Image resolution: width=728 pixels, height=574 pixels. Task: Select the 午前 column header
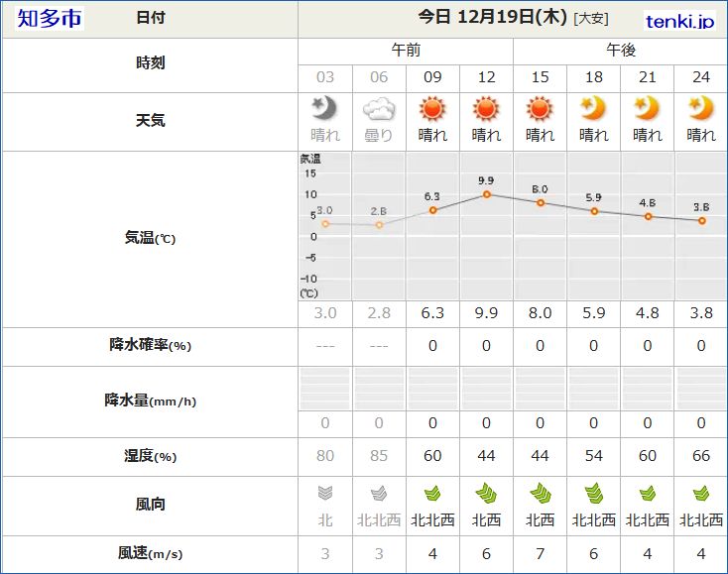pyautogui.click(x=406, y=50)
